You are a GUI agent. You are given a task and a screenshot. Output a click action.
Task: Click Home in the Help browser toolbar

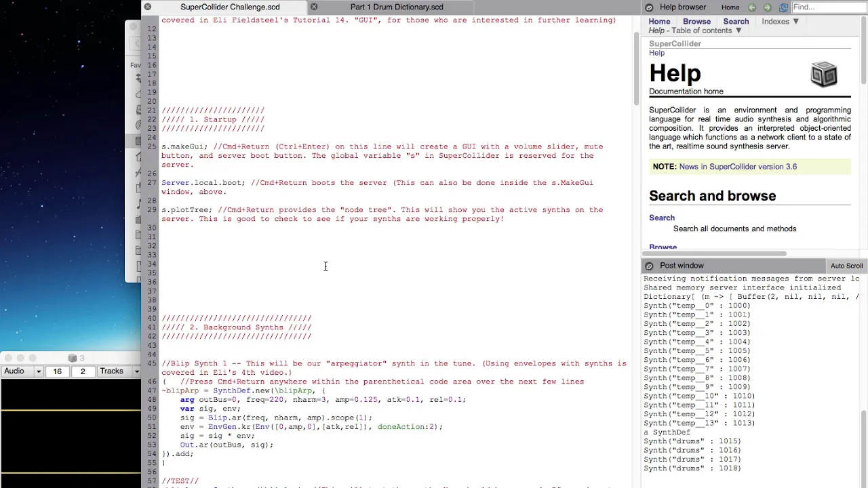point(730,7)
